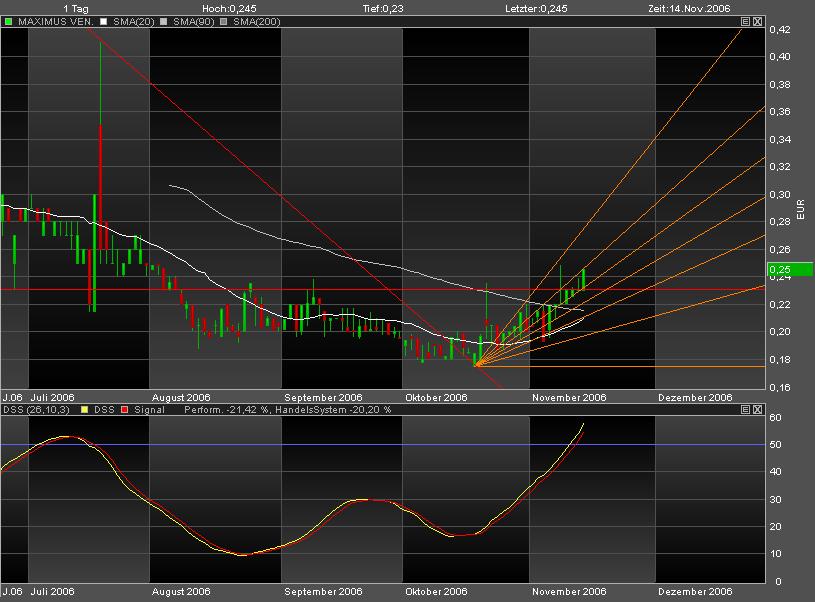Close the main price chart panel
This screenshot has width=815, height=602.
point(757,21)
